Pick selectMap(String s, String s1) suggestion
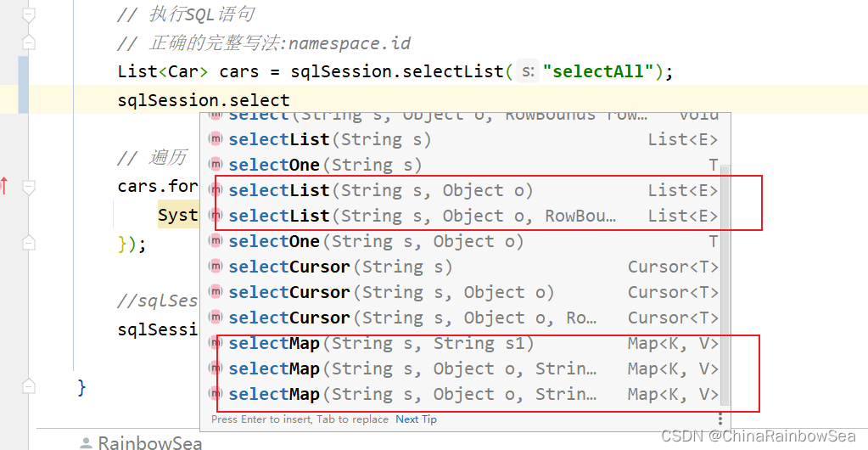Viewport: 868px width, 450px height. tap(382, 343)
